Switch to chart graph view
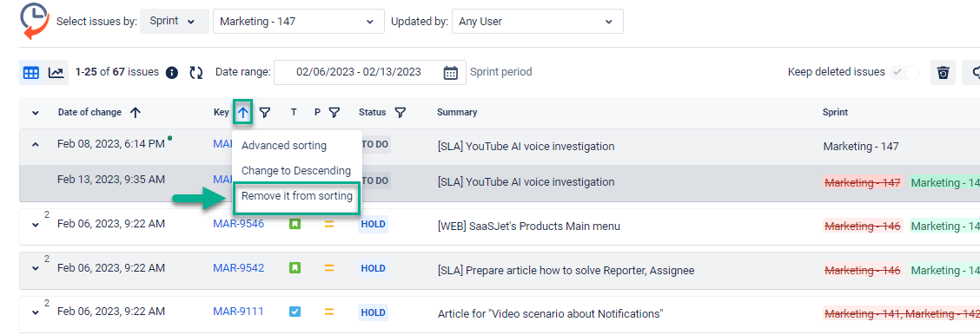This screenshot has height=335, width=980. pyautogui.click(x=56, y=72)
